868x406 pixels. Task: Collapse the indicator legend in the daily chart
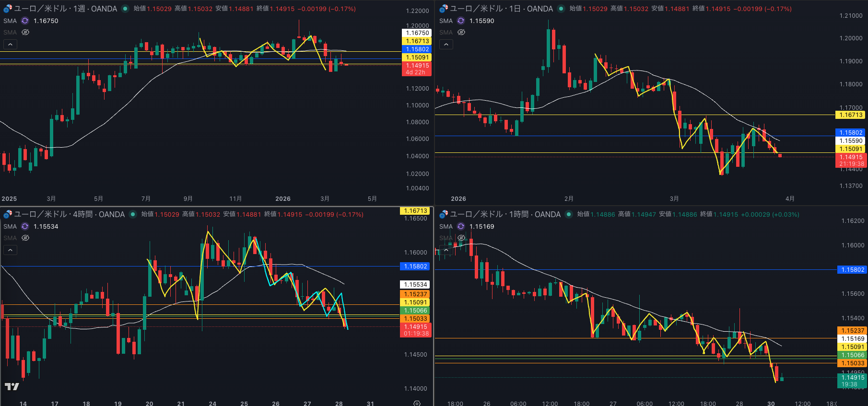point(446,44)
